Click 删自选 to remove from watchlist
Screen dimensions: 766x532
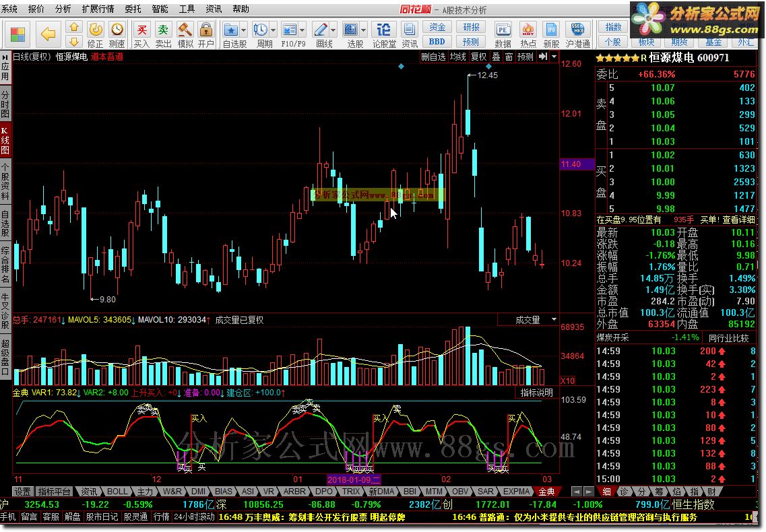pos(434,57)
